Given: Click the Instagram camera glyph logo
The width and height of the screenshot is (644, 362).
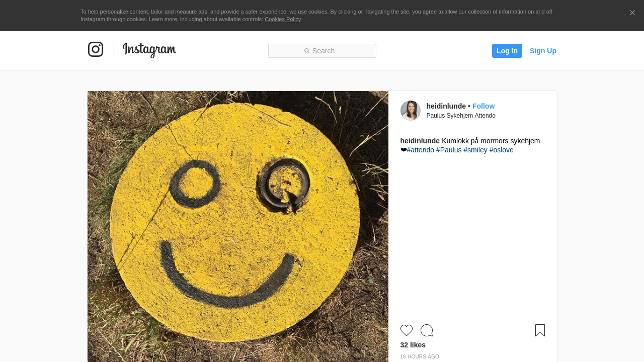Looking at the screenshot, I should 96,49.
